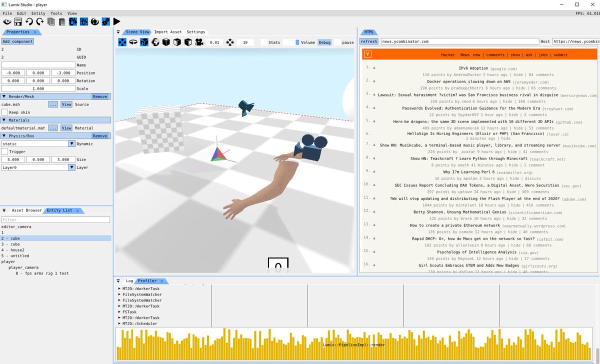
Task: Select the rotate gizmo tool
Action: [x=133, y=42]
